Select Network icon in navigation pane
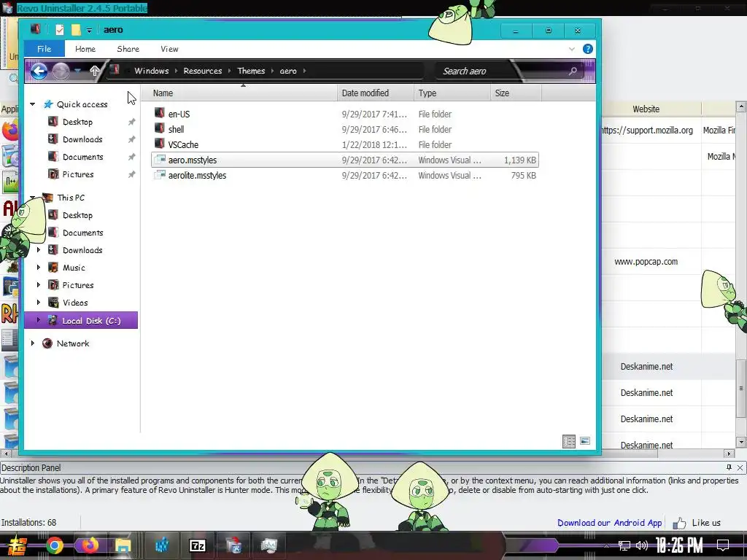Screen dimensions: 747x560 click(x=47, y=343)
